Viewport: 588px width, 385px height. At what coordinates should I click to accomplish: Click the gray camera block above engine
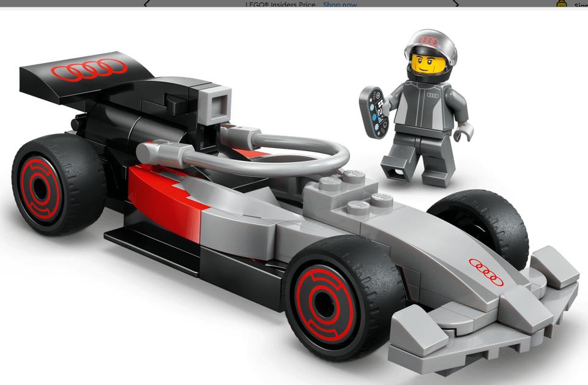pyautogui.click(x=215, y=102)
